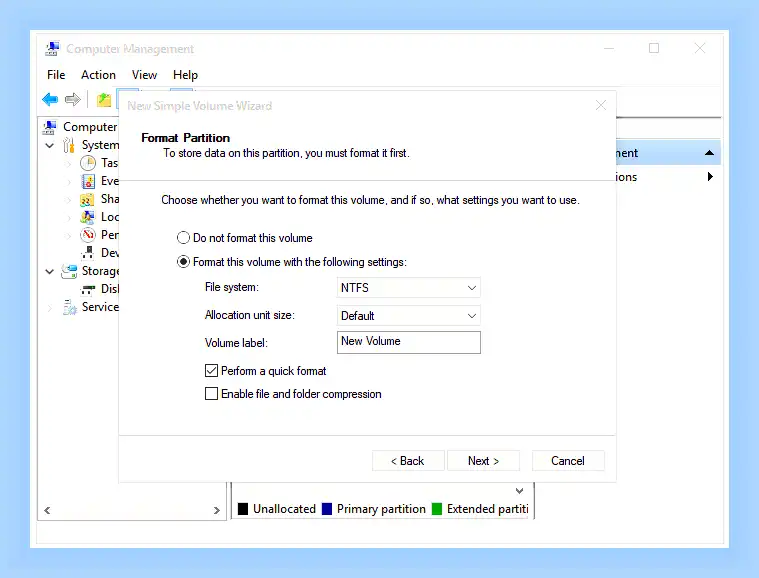Uncheck Perform a quick format
The image size is (759, 578).
(x=212, y=371)
